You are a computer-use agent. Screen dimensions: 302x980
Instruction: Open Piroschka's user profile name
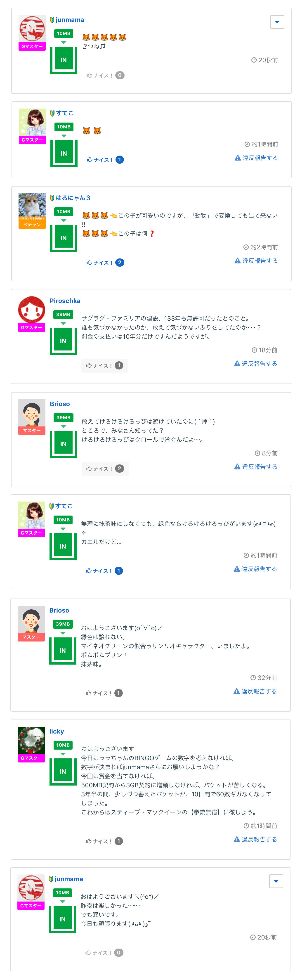coord(65,301)
